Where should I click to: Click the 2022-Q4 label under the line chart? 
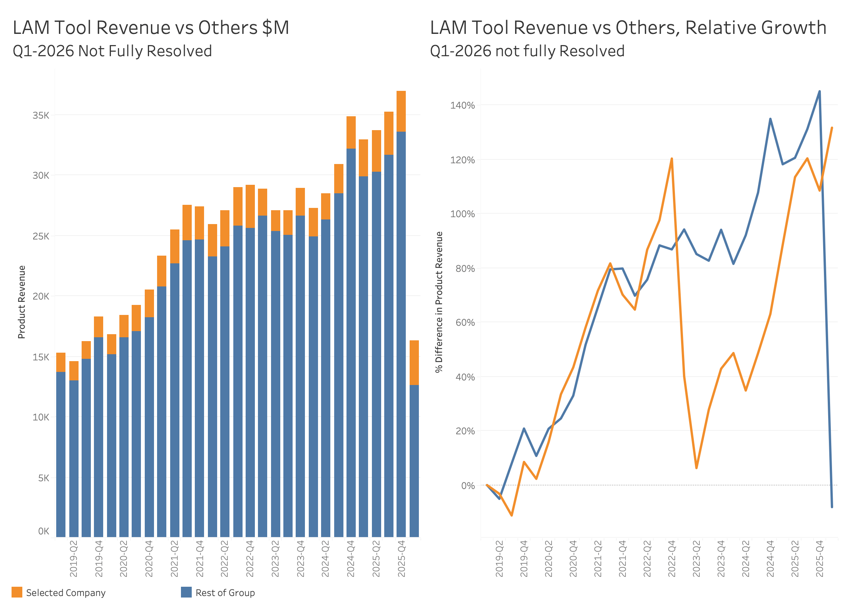(672, 559)
